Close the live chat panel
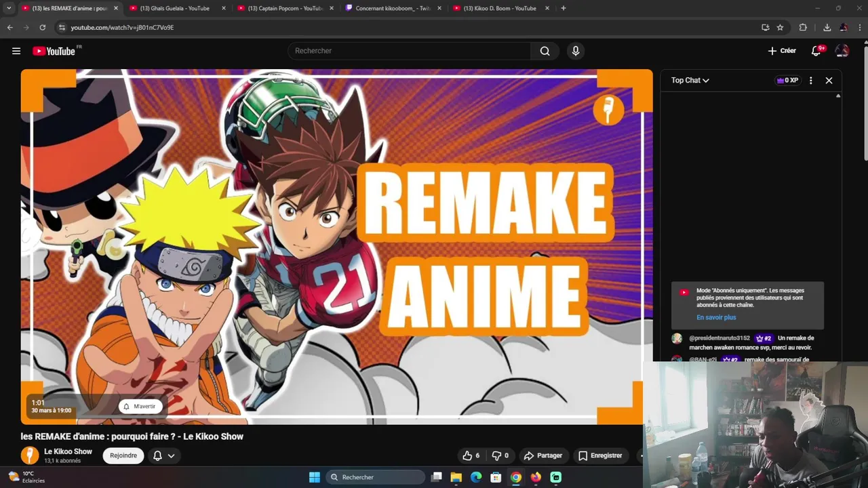 [x=829, y=80]
